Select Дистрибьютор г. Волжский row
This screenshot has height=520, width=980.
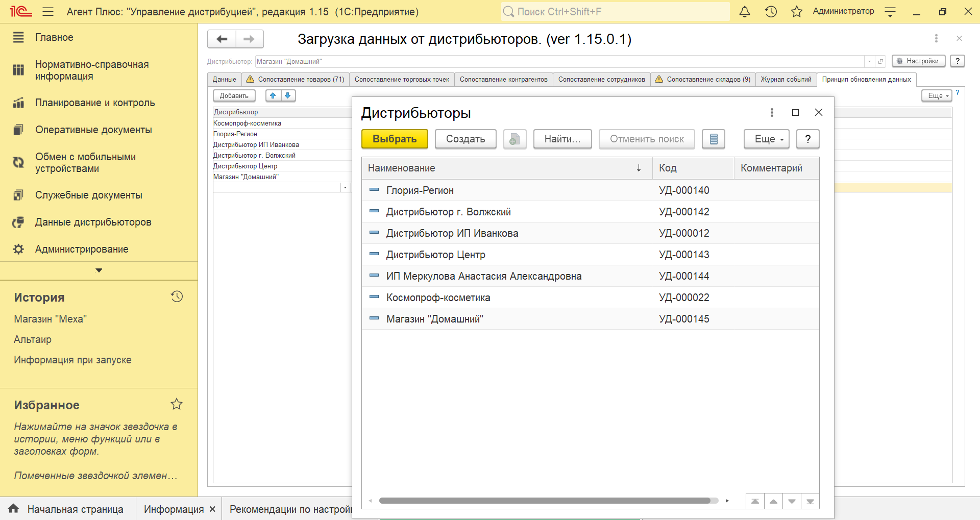pos(591,212)
